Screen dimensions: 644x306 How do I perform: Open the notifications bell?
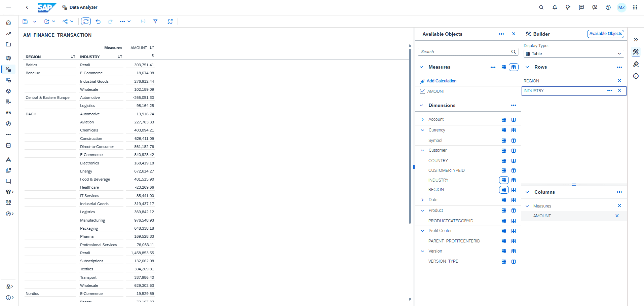(x=555, y=7)
